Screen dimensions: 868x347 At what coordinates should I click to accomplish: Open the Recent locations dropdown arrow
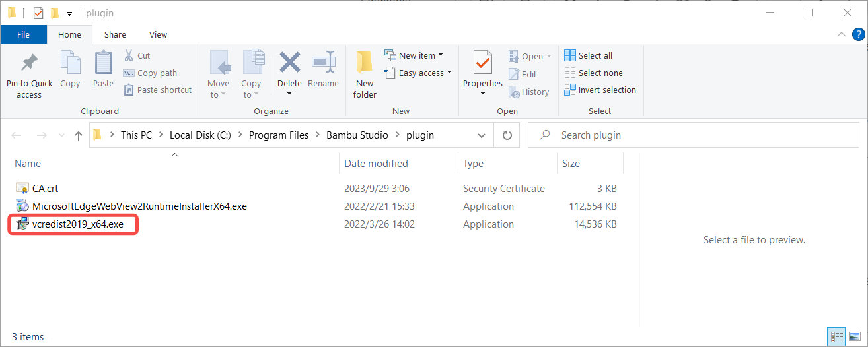pos(61,136)
